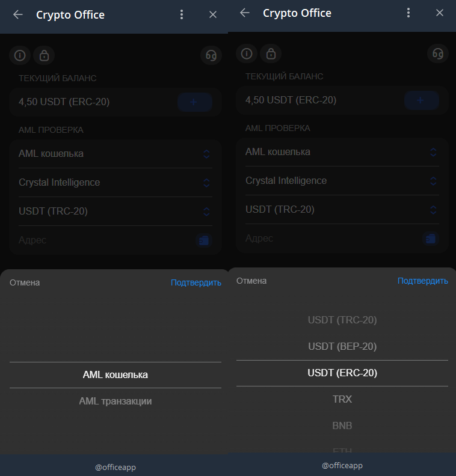Viewport: 456px width, 476px height.
Task: Click the lock icon in the right panel
Action: pyautogui.click(x=271, y=53)
